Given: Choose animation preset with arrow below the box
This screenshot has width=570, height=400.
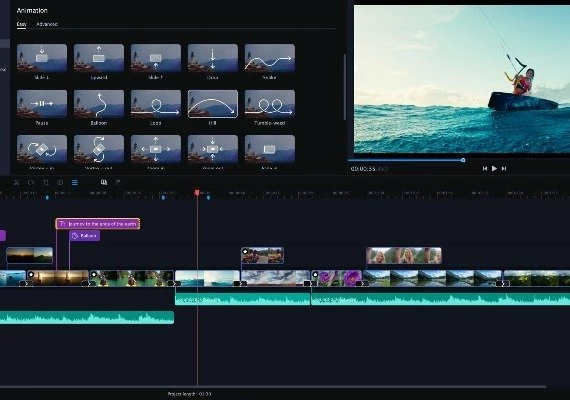Looking at the screenshot, I should 156,58.
